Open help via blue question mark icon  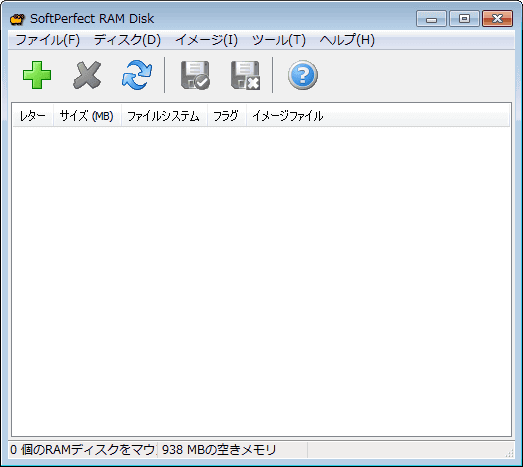[303, 75]
